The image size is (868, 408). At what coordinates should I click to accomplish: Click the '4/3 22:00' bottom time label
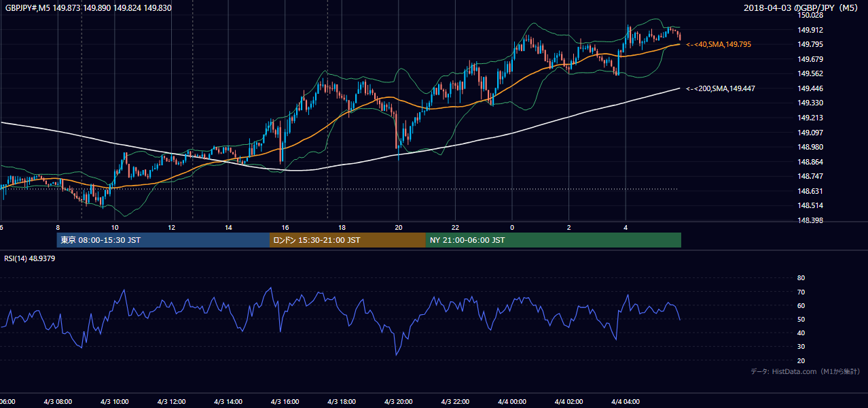pyautogui.click(x=455, y=402)
